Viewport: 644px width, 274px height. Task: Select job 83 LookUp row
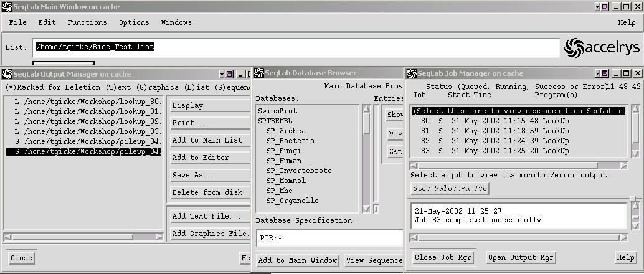[519, 151]
